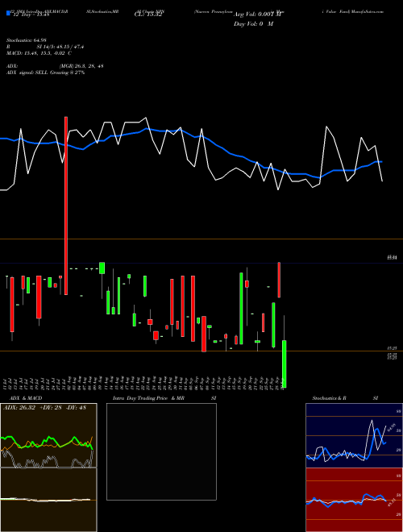Click the "Stochastics & RSI" panel title
The image size is (403, 532).
coord(345,398)
